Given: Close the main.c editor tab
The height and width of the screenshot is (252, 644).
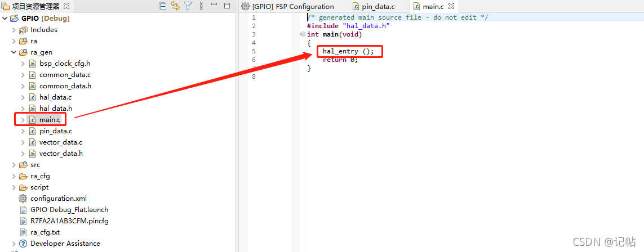Looking at the screenshot, I should (x=451, y=6).
